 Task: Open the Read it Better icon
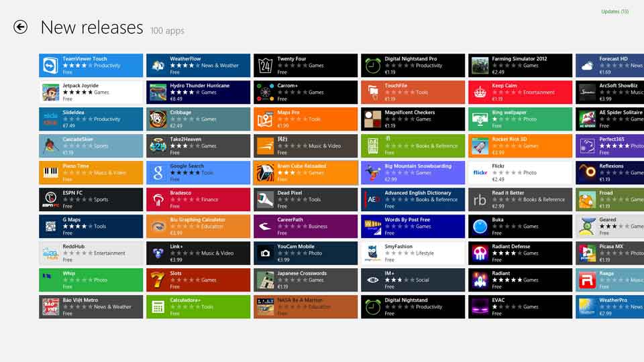480,200
